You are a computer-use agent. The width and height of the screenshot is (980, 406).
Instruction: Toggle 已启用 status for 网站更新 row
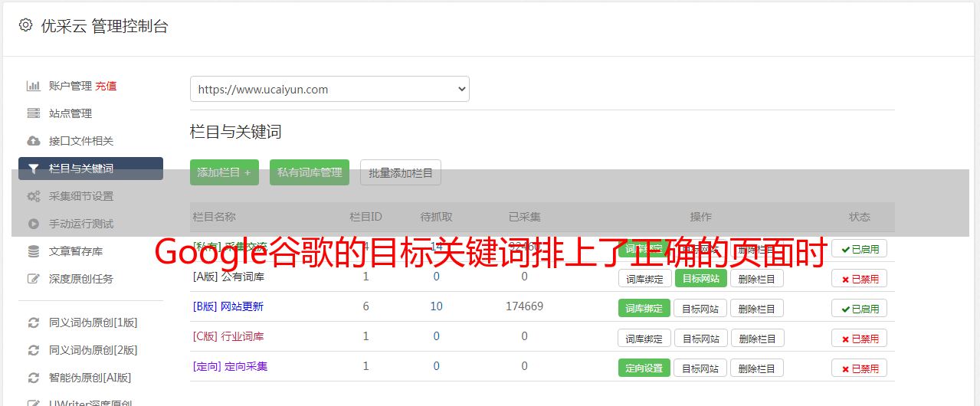pos(860,309)
